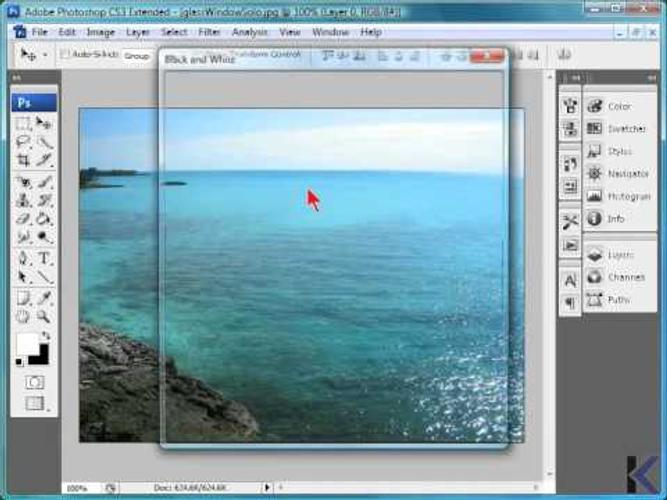Select the Line shape tool

[x=43, y=277]
